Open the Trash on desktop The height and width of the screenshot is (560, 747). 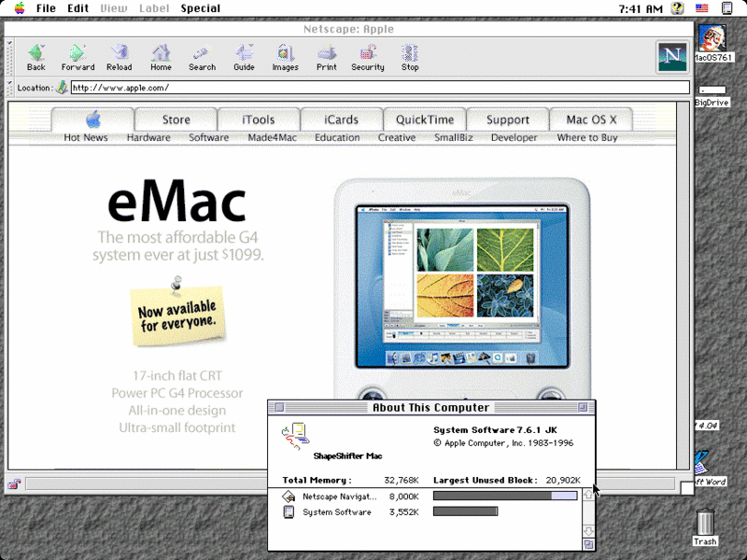click(705, 525)
